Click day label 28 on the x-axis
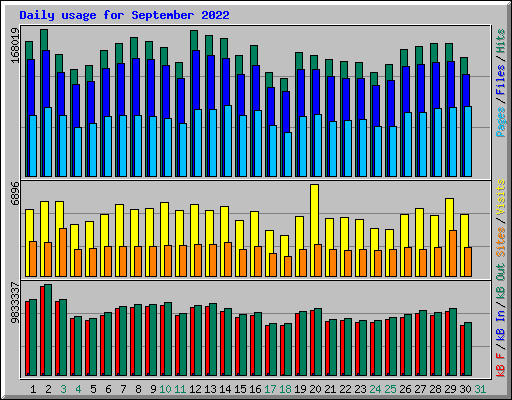The height and width of the screenshot is (400, 512). [435, 389]
